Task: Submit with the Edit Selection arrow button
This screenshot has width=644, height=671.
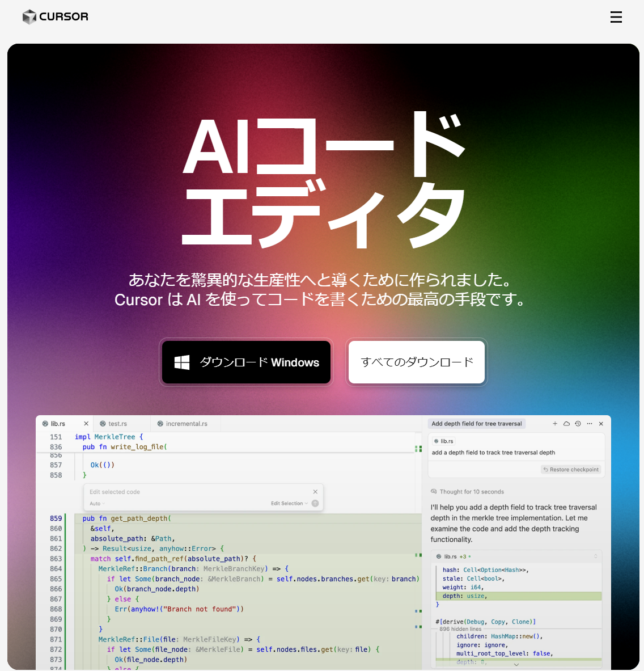Action: (315, 503)
